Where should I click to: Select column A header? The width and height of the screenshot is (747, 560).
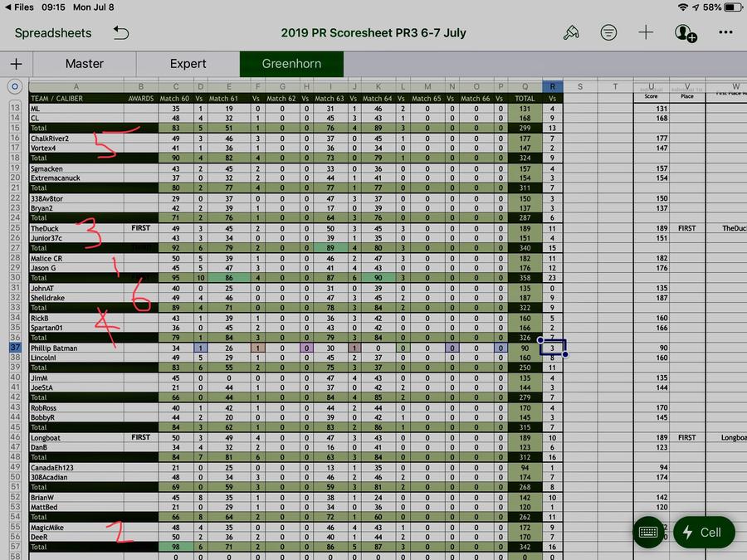coord(77,86)
